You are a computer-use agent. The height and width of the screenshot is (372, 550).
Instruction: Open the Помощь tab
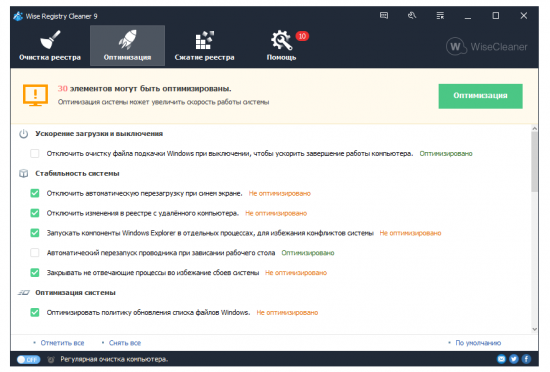tap(281, 46)
